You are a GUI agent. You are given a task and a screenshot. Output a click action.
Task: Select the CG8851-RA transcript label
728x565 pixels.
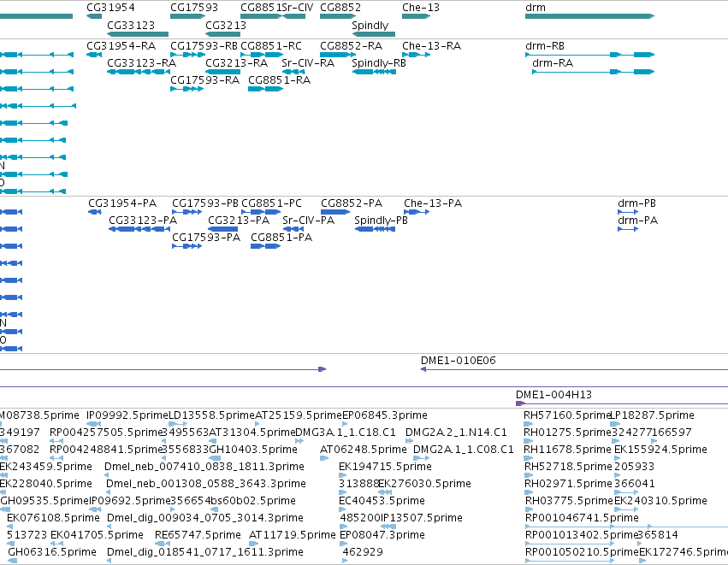(279, 80)
